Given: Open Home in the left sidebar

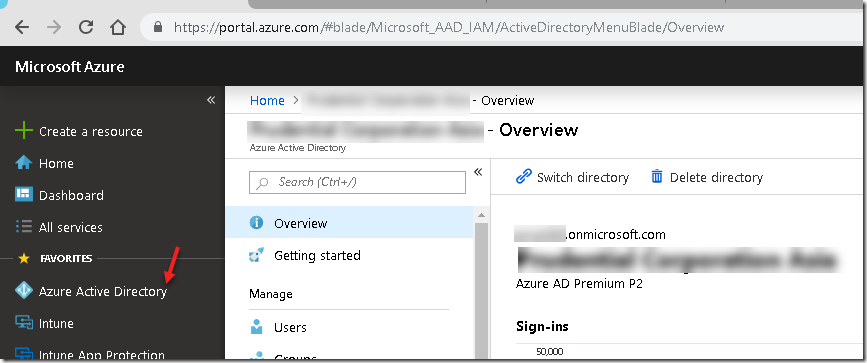Looking at the screenshot, I should tap(56, 164).
